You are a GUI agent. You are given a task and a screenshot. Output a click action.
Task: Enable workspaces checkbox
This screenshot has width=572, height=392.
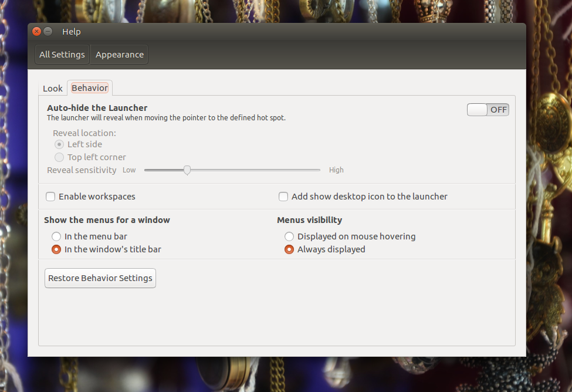click(x=50, y=197)
